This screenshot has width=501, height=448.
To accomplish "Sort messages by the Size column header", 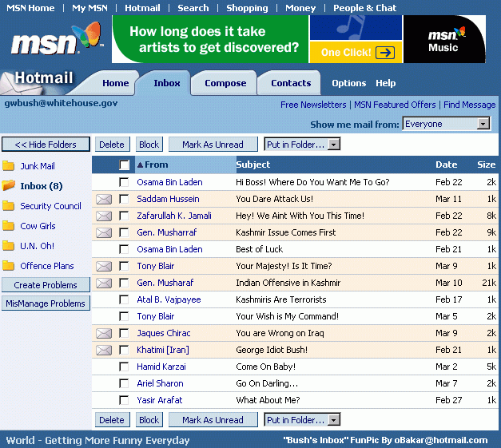I will pyautogui.click(x=487, y=165).
